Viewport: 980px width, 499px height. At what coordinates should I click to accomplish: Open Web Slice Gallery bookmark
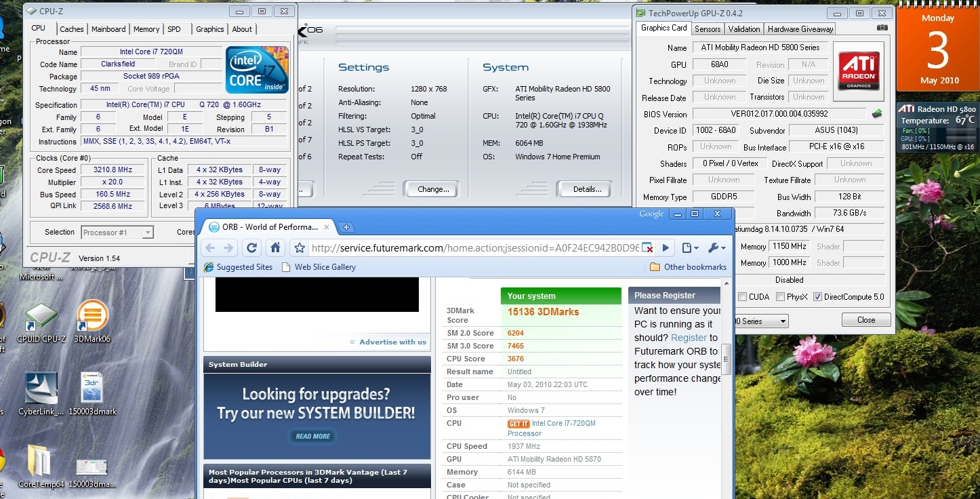click(319, 267)
